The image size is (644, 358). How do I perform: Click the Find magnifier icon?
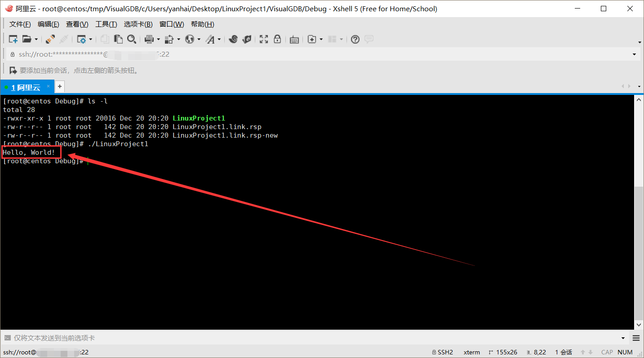(x=132, y=39)
